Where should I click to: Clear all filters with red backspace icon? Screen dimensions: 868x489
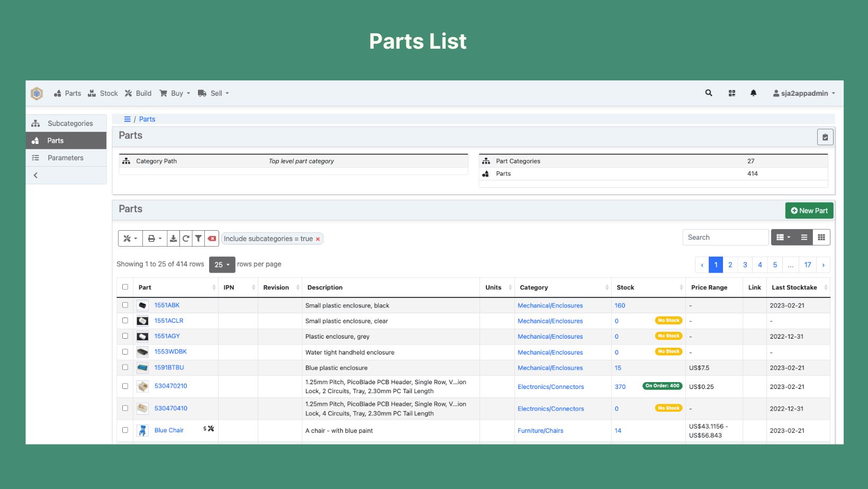212,239
